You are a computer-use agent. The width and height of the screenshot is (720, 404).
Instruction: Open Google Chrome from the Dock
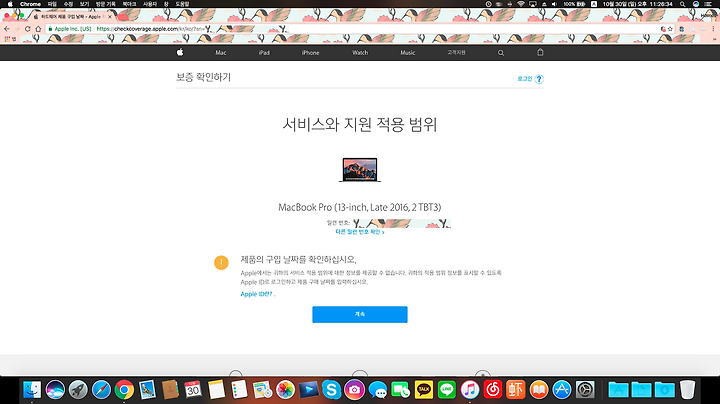tap(124, 390)
